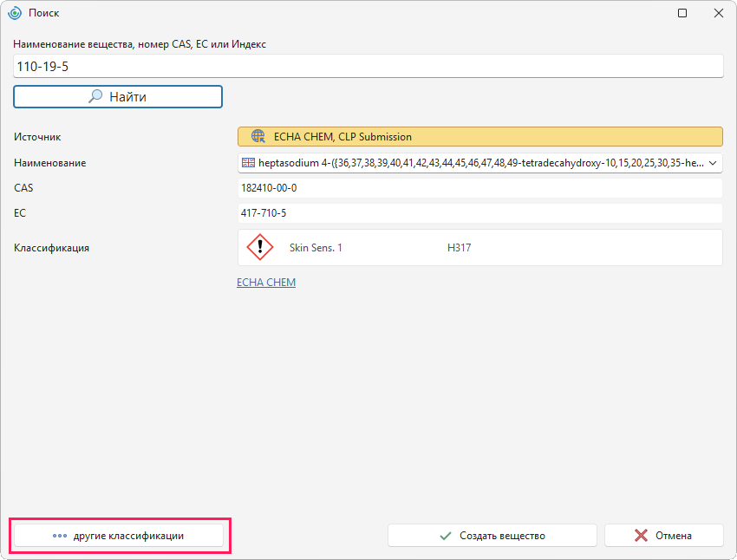Screen dimensions: 737x560
Task: Click the three dots icon on другие классификации
Action: pos(60,536)
